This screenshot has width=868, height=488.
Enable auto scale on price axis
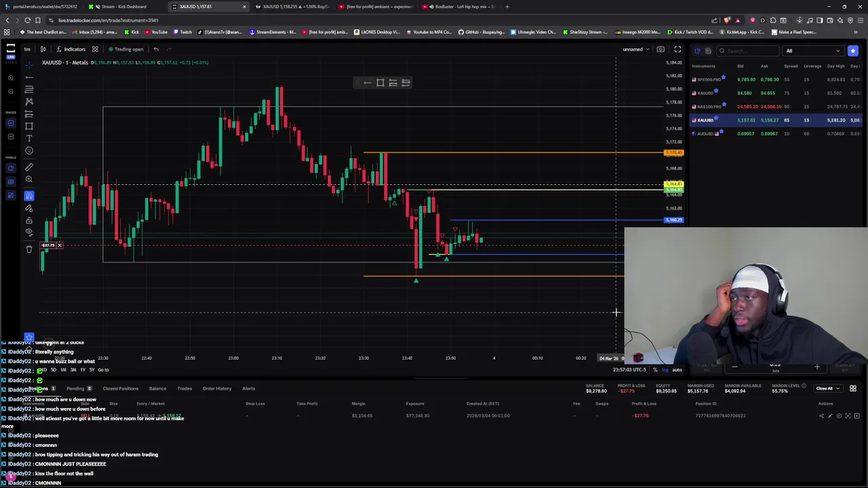click(x=677, y=369)
